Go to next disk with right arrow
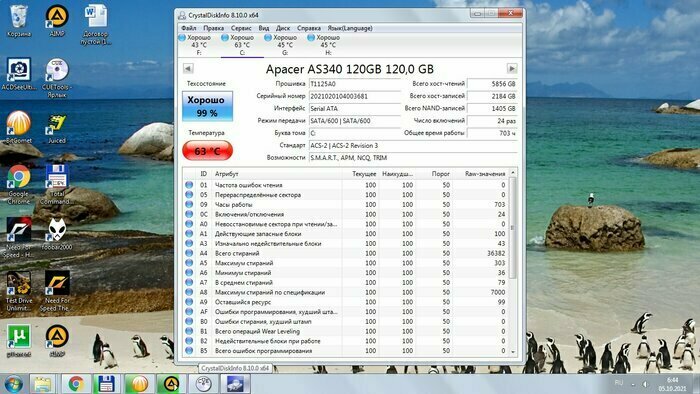This screenshot has height=394, width=700. tap(512, 69)
